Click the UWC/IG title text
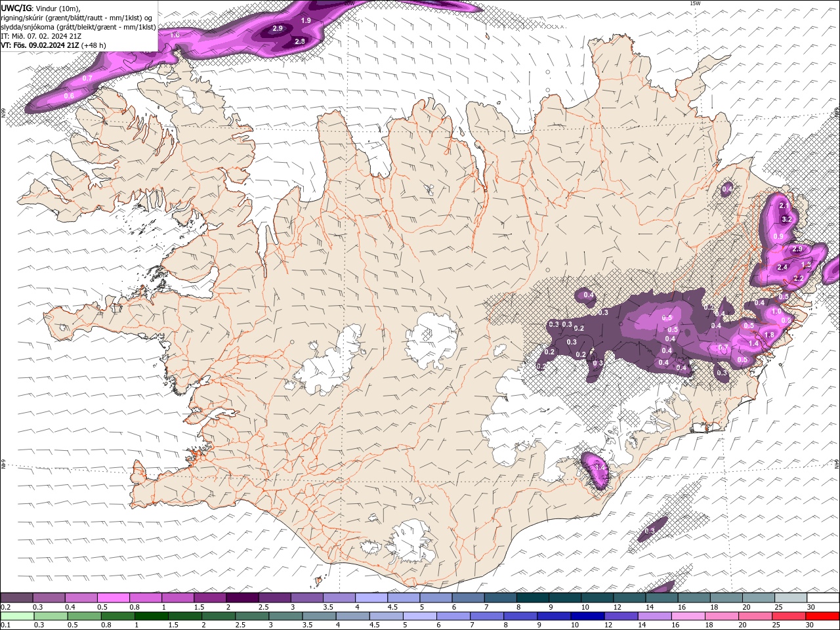The image size is (840, 630). pyautogui.click(x=15, y=8)
